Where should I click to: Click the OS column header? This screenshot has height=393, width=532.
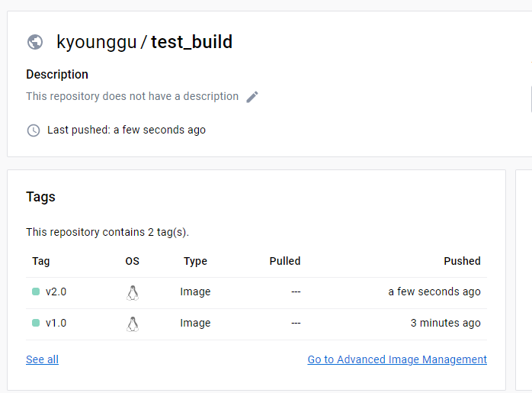point(133,261)
